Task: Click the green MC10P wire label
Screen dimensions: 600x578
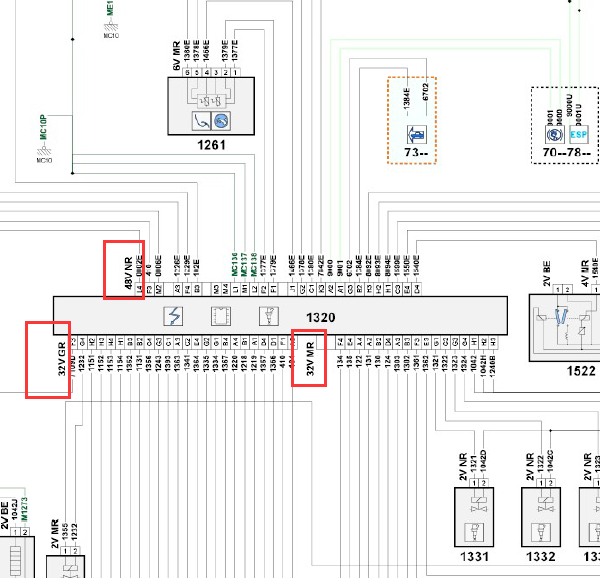Action: (x=43, y=127)
